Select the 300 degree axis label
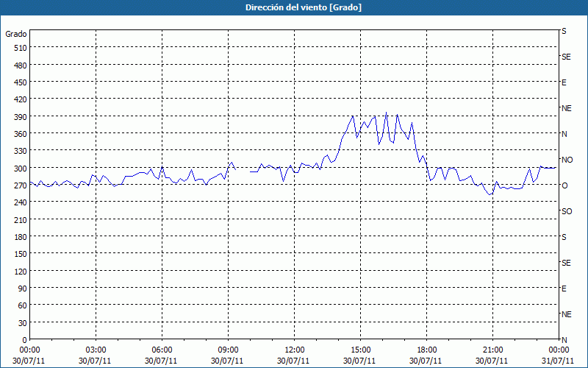Viewport: 588px width, 368px height. click(x=21, y=169)
